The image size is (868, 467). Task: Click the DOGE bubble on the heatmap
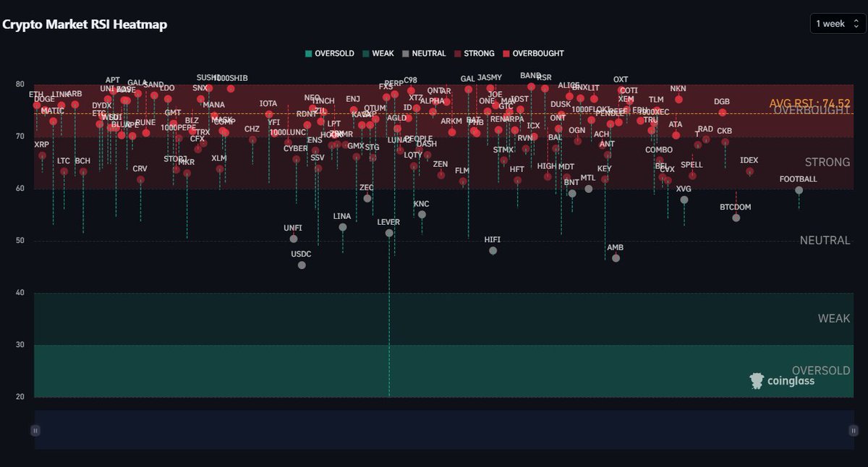click(45, 108)
